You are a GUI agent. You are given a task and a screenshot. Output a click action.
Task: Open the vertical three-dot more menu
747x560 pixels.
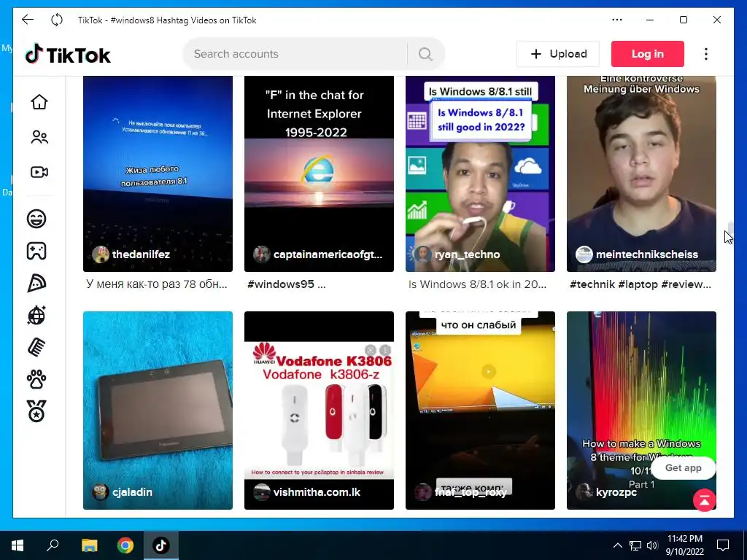[706, 54]
